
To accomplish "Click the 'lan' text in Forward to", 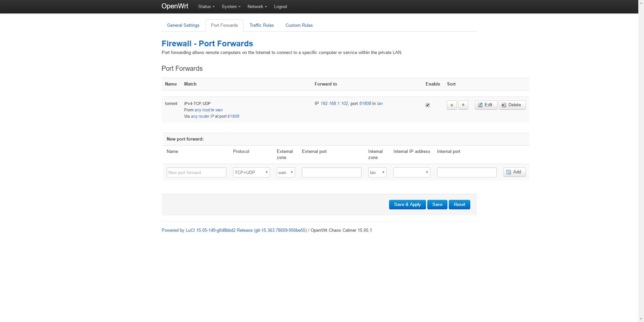I will (x=380, y=104).
